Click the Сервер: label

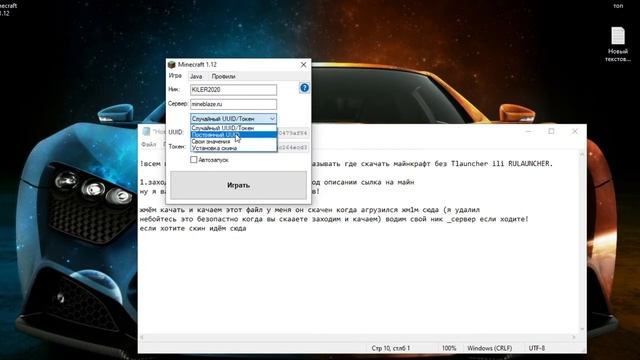point(178,104)
